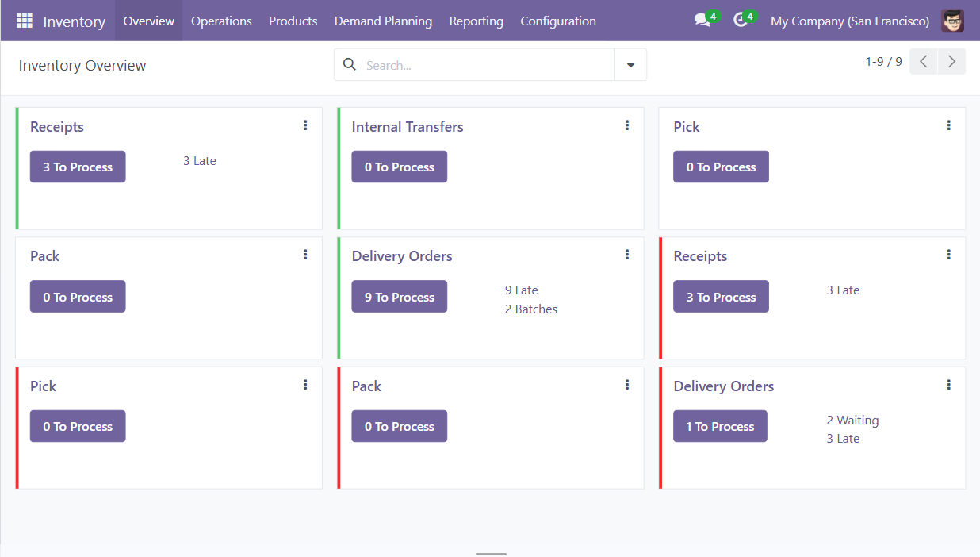Screen dimensions: 980x557
Task: Open the Delivery Orders card menu
Action: point(627,254)
